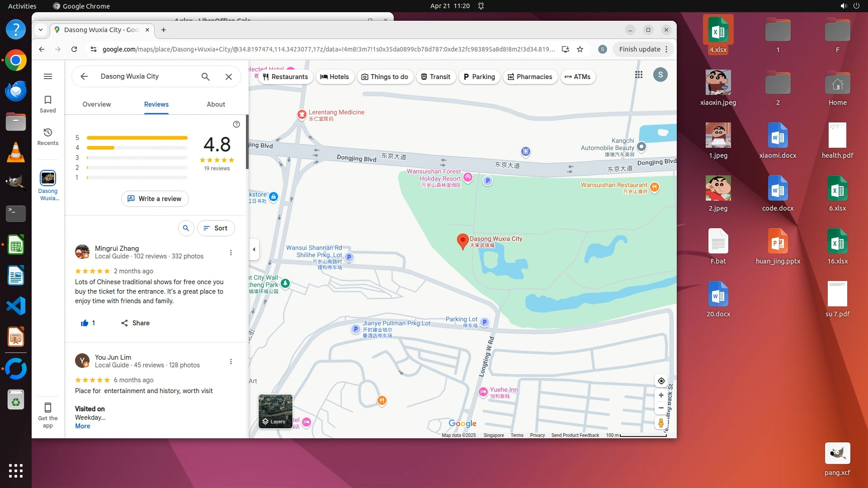Click the review ratings help icon
This screenshot has width=868, height=488.
pyautogui.click(x=236, y=124)
